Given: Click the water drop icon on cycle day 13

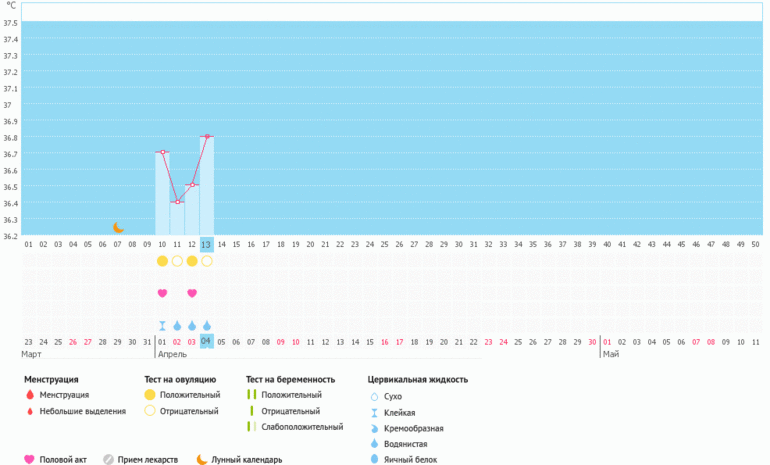Looking at the screenshot, I should (207, 326).
